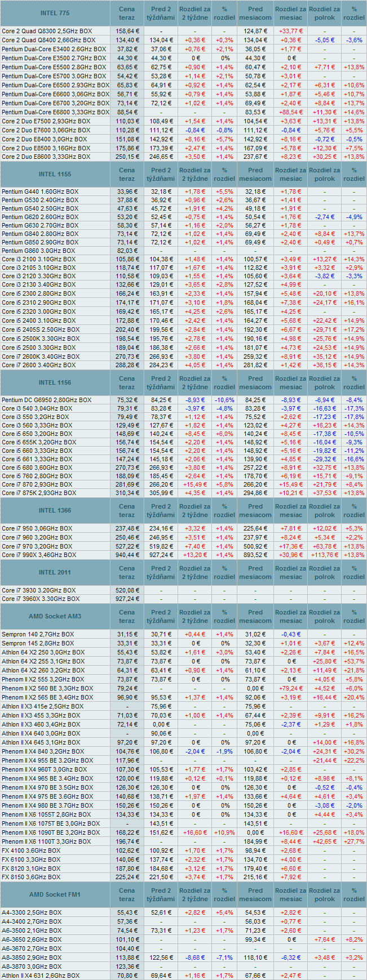The width and height of the screenshot is (367, 980).
Task: Select Pentium Dual-Core E3400 2.6GHz BOX name
Action: point(54,49)
